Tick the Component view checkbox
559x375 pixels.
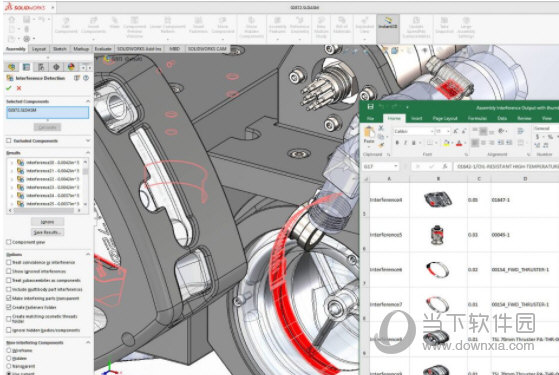[9, 242]
